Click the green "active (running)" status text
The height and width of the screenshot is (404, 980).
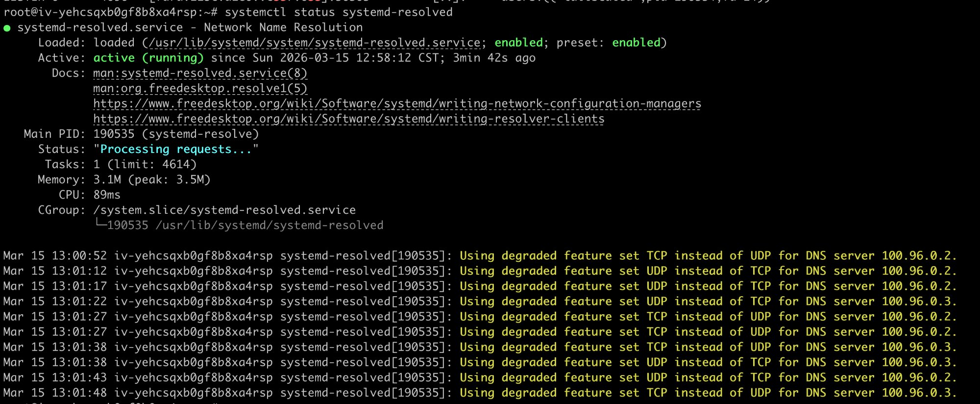click(x=148, y=58)
